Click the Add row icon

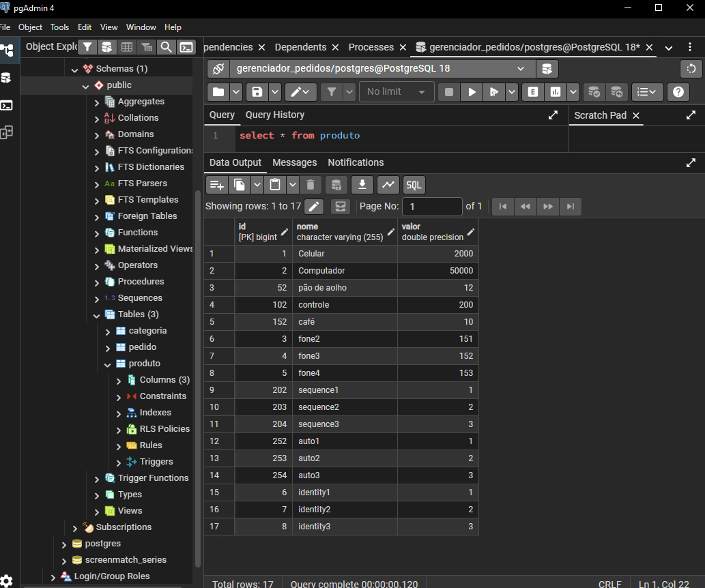[x=217, y=185]
